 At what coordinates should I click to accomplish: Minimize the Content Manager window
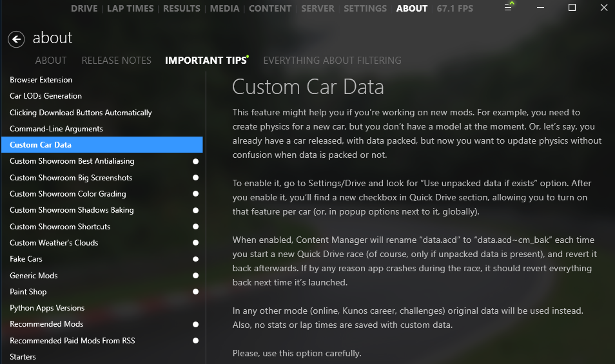coord(542,8)
